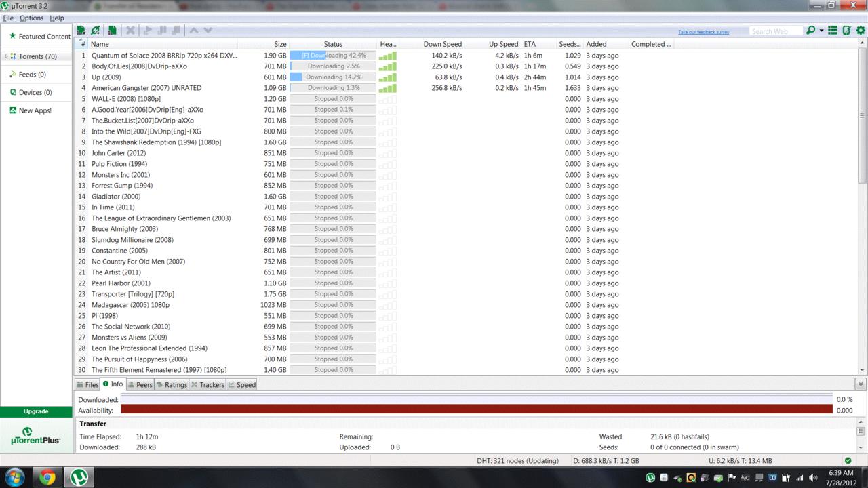Click Add Torrent from URL icon

click(x=96, y=30)
